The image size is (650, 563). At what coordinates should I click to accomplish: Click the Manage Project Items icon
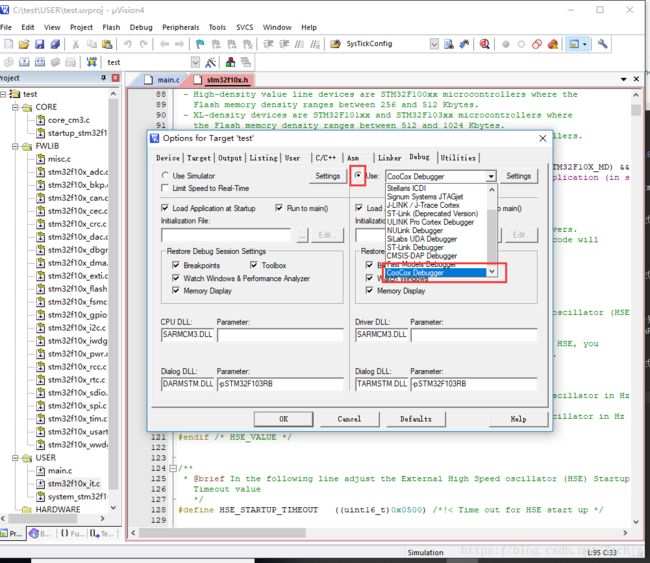230,62
